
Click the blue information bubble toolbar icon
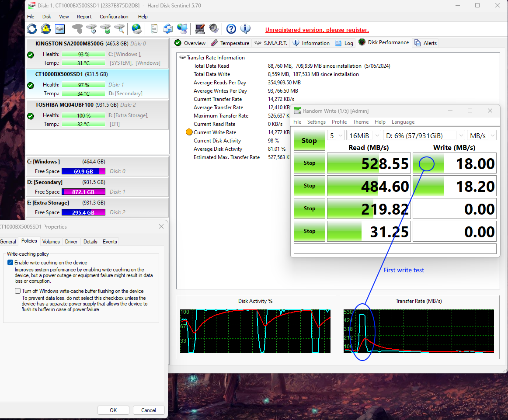245,29
